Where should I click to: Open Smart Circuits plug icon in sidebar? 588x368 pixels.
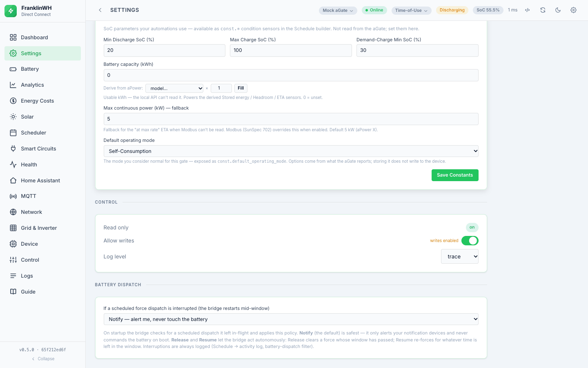(13, 149)
